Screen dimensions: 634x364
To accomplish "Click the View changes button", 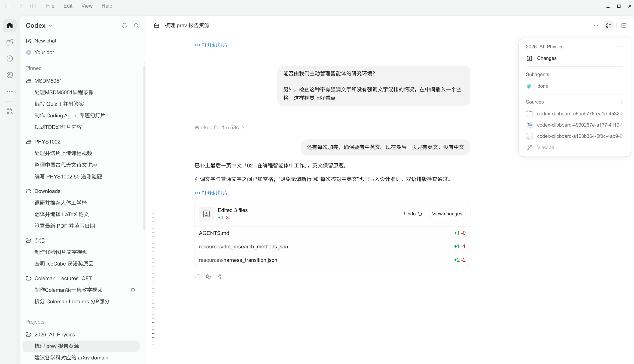I will coord(447,214).
